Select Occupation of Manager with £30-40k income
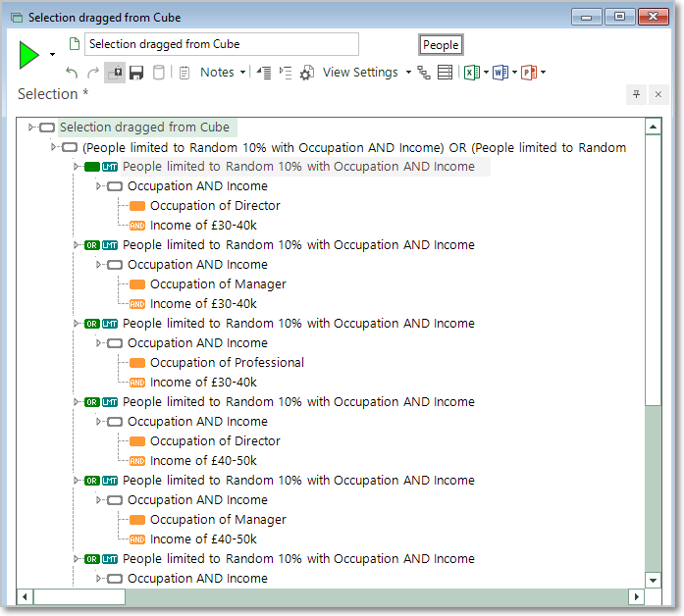 pyautogui.click(x=218, y=284)
